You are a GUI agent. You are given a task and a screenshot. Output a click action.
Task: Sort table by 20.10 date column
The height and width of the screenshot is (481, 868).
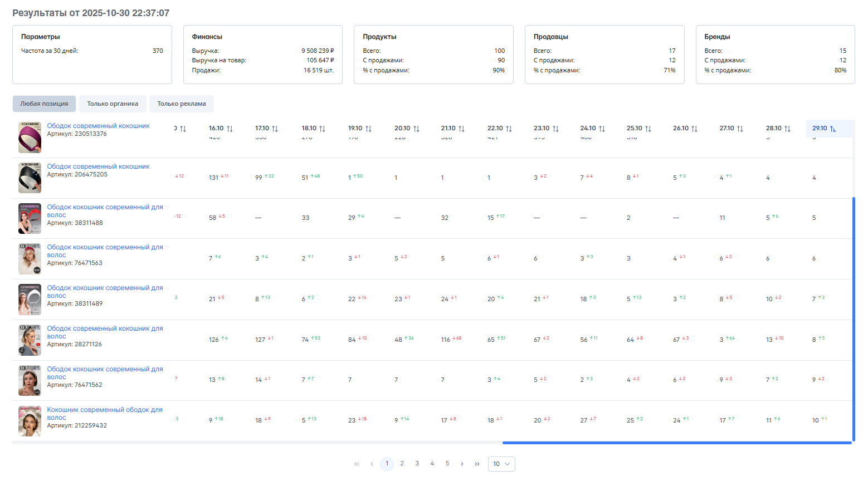point(416,129)
